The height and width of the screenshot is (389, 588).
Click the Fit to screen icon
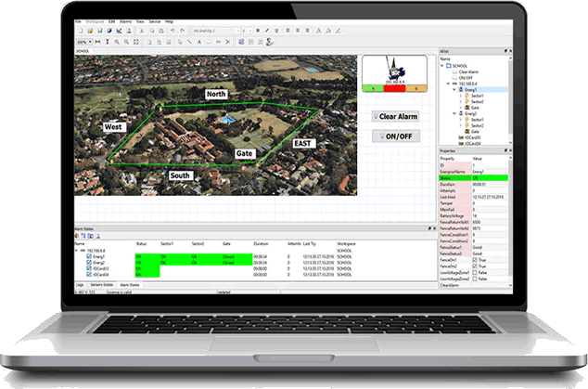pos(135,42)
